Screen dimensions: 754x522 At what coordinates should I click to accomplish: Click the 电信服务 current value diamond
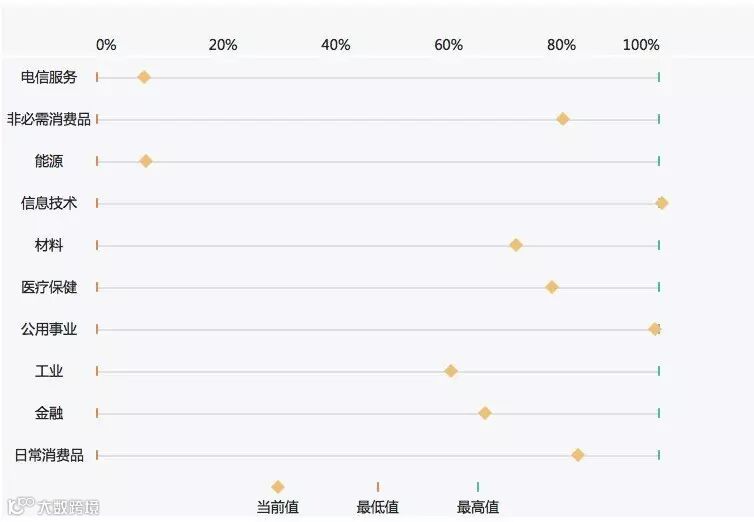144,77
